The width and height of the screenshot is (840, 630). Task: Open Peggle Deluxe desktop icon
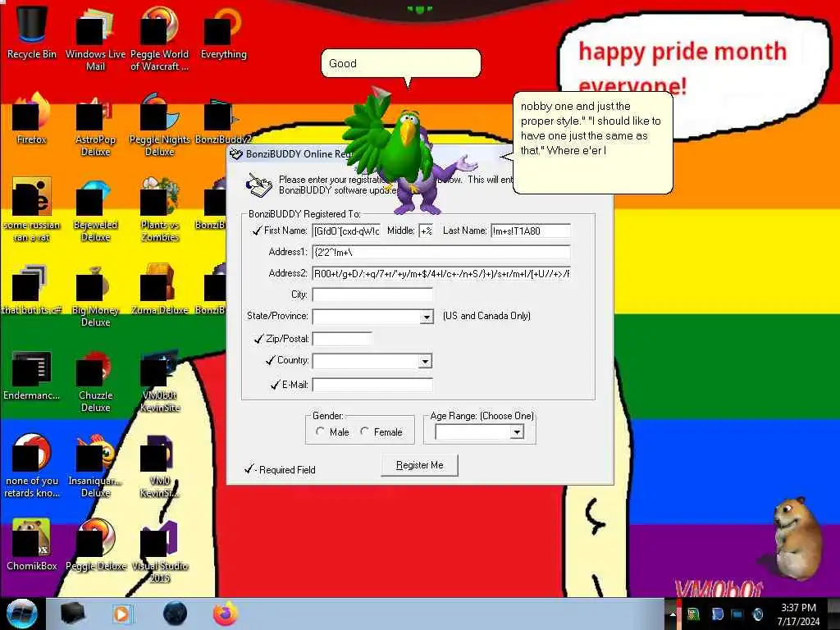(95, 544)
